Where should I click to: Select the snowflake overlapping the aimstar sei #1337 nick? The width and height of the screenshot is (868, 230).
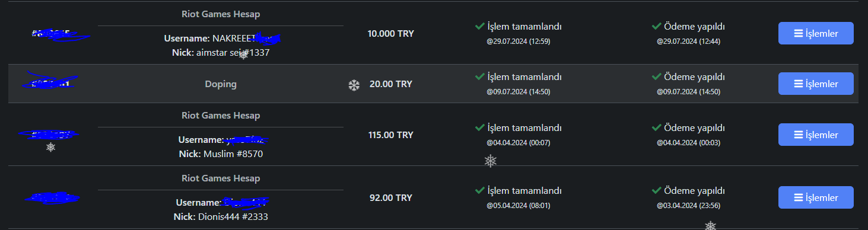tap(243, 54)
